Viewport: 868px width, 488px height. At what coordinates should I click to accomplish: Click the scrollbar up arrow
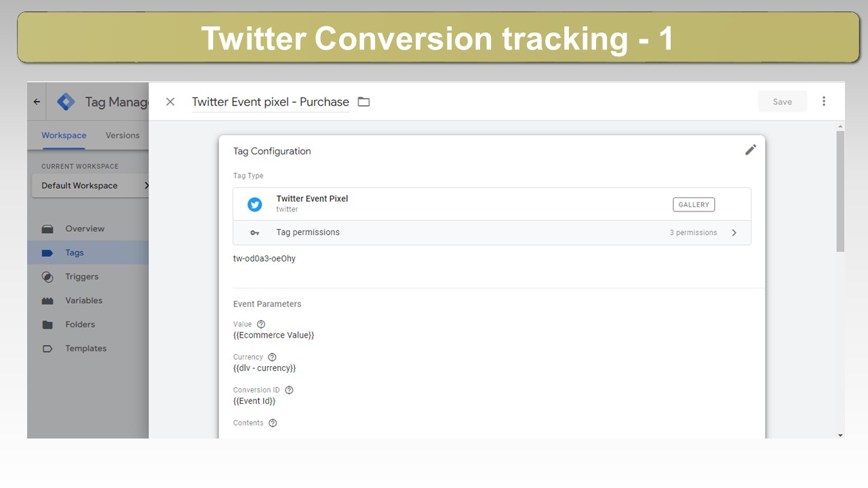[x=841, y=125]
